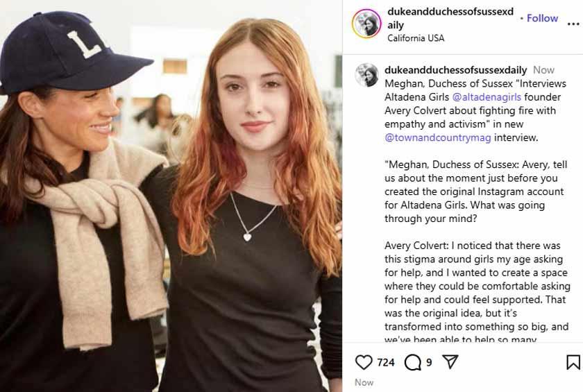
Task: Click the heart pendant necklace in photo
Action: point(248,237)
